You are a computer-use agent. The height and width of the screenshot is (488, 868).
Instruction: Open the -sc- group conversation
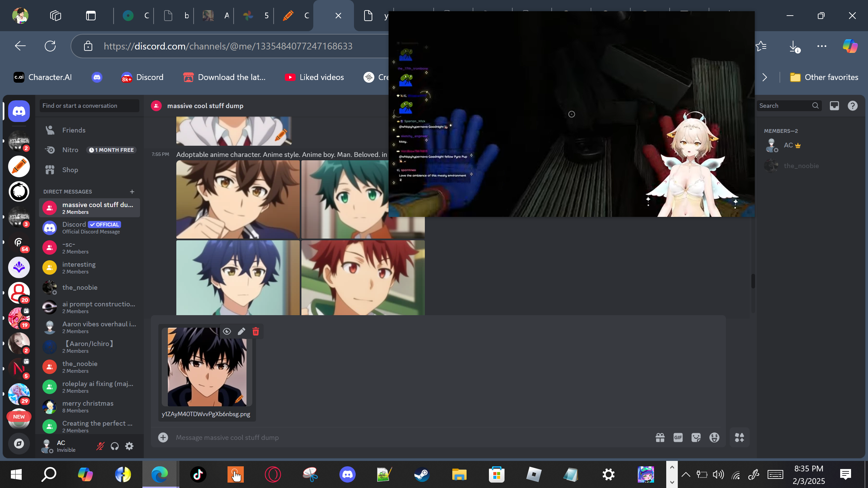click(x=90, y=248)
